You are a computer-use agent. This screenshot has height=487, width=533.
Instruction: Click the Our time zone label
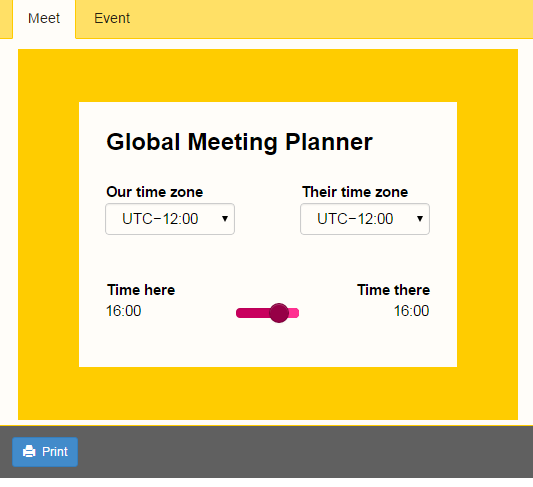(x=155, y=192)
